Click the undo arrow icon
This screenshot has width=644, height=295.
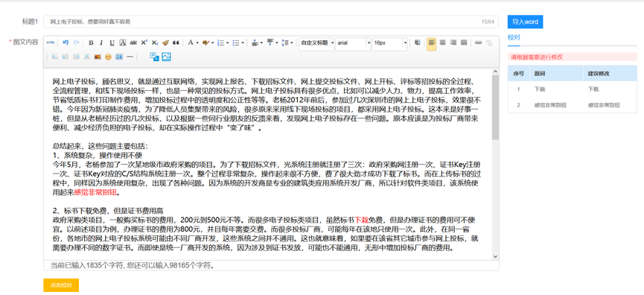pyautogui.click(x=66, y=42)
